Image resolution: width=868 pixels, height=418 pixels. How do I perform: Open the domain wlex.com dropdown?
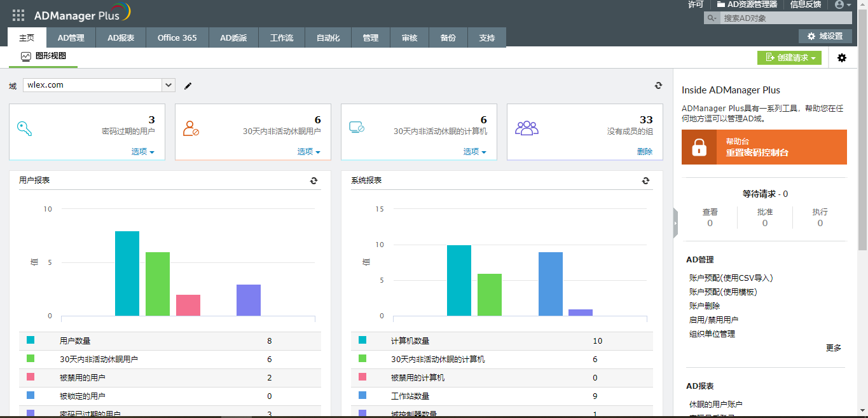coord(99,85)
